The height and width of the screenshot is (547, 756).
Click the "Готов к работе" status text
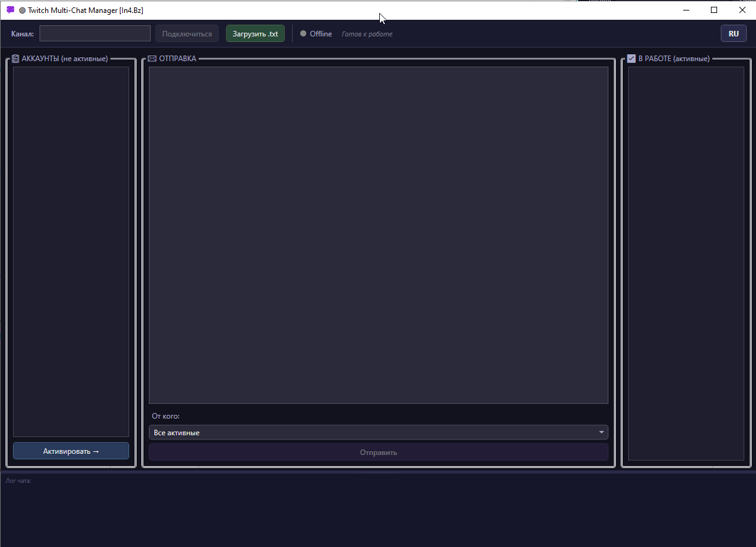(x=367, y=35)
